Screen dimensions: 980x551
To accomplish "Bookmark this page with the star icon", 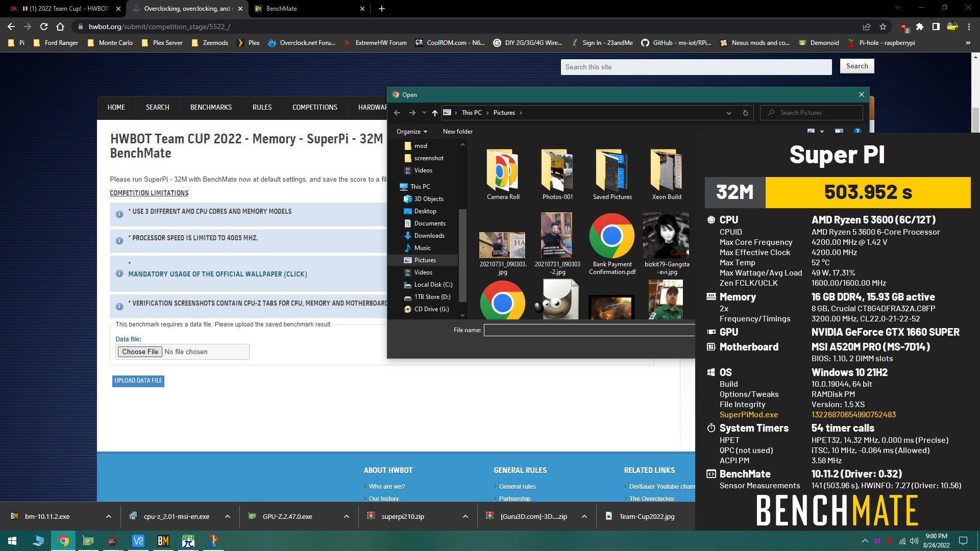I will (x=883, y=27).
